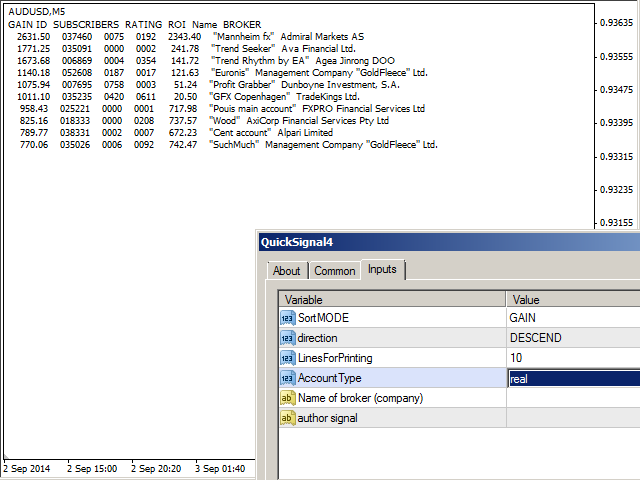Click the Name of broker string icon
Image resolution: width=640 pixels, height=480 pixels.
pos(288,398)
